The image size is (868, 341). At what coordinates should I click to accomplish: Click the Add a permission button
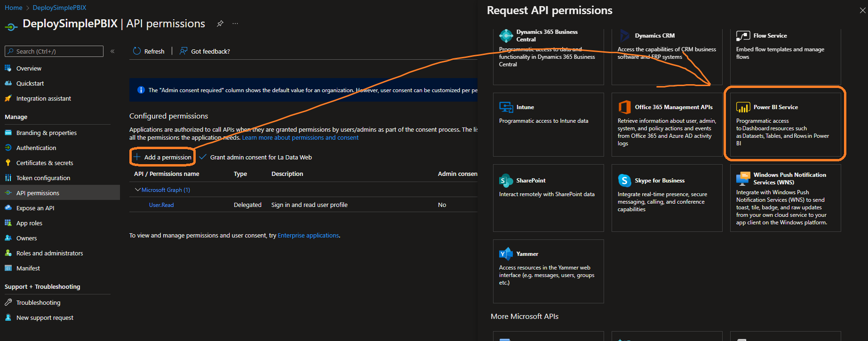click(162, 157)
